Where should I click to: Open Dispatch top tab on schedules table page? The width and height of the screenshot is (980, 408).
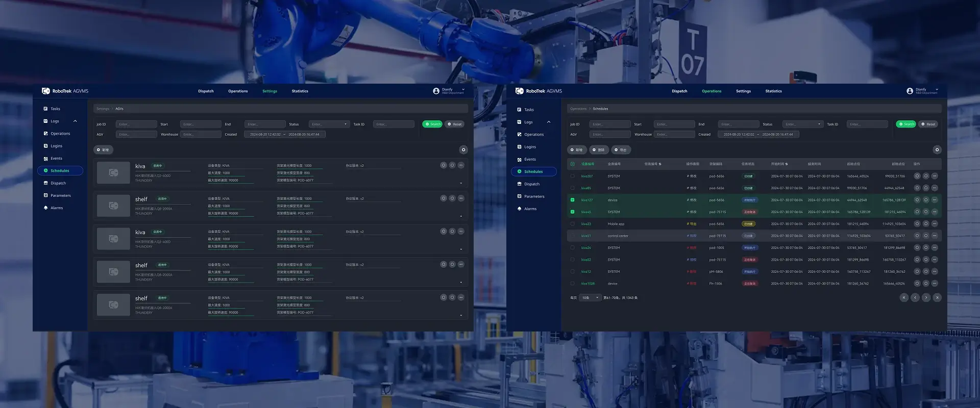tap(679, 91)
